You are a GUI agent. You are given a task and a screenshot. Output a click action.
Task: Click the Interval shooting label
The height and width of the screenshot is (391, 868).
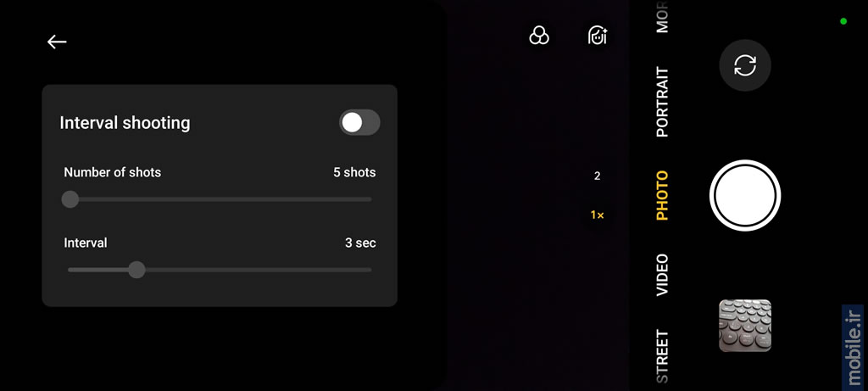coord(125,123)
